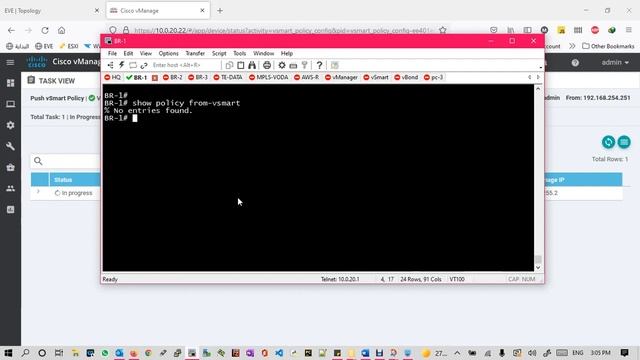This screenshot has width=640, height=360.
Task: Open the admin user dropdown in vManage
Action: coord(615,62)
